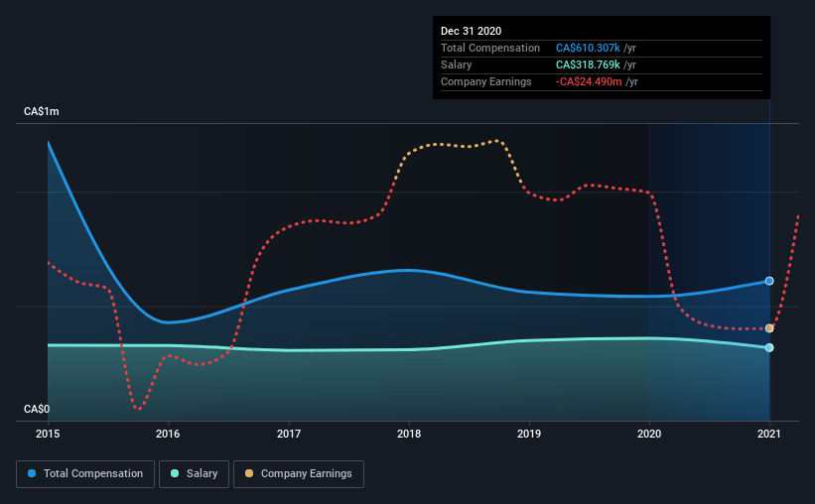The image size is (815, 504).
Task: Click the 2015 x-axis label
Action: (x=48, y=434)
